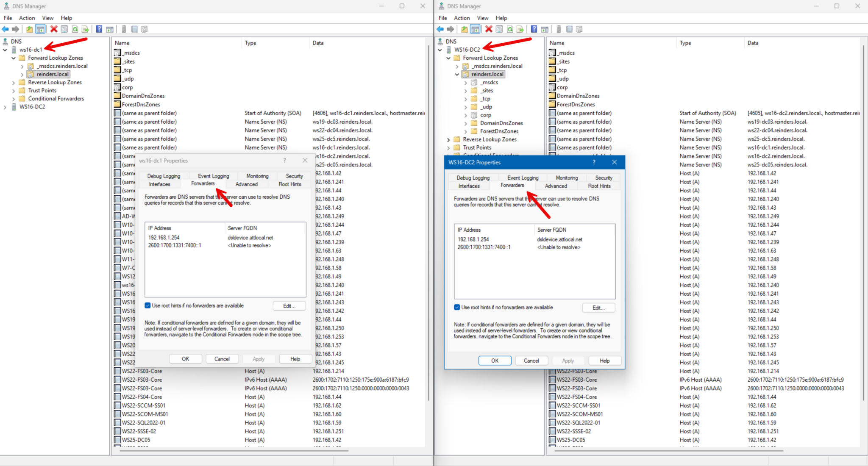Select 192.168.1.254 forwarder in ws16-dc1 Properties
This screenshot has width=868, height=466.
coord(164,238)
